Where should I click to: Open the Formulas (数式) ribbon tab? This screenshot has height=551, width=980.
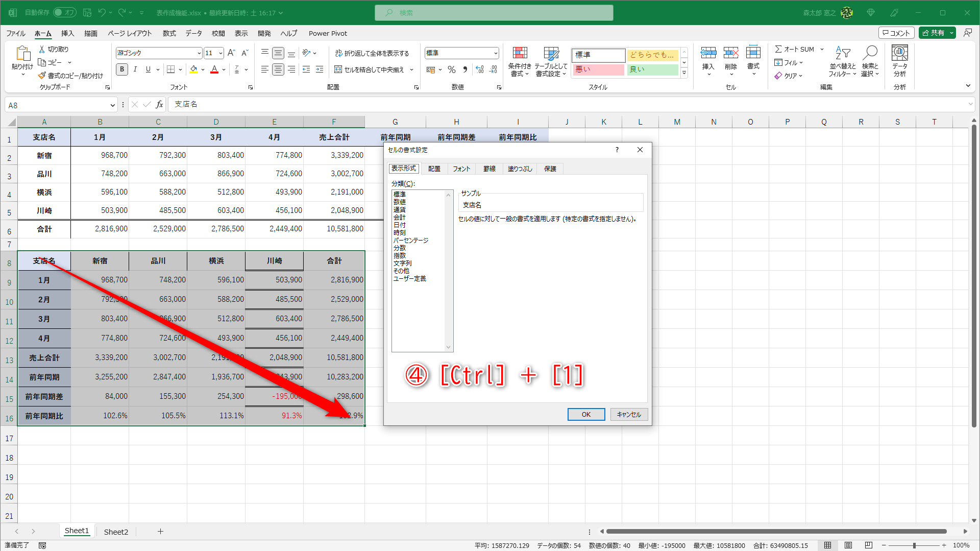[x=169, y=33]
